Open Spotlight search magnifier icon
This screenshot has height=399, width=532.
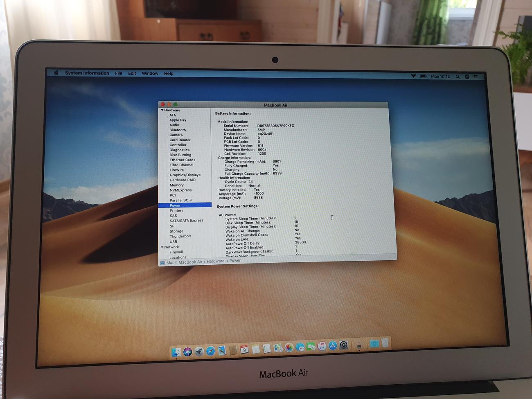tap(458, 77)
